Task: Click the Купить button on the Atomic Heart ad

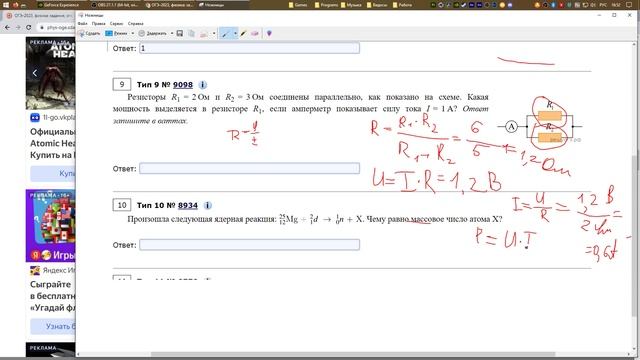Action: (x=53, y=173)
